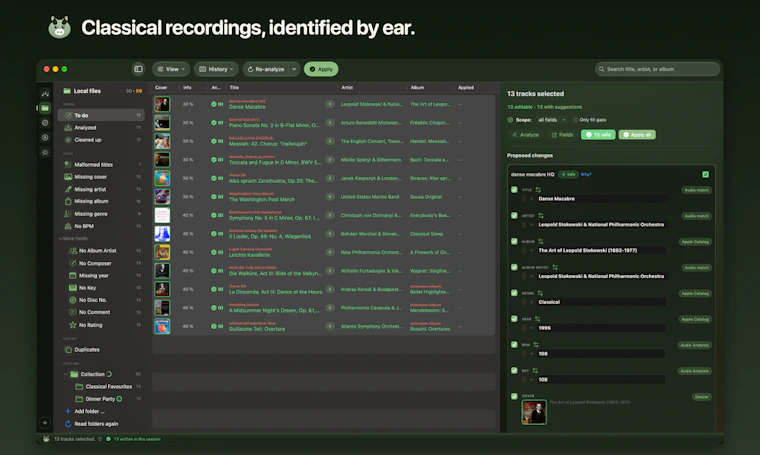Click the 13 safe button
760x455 pixels.
pos(598,135)
